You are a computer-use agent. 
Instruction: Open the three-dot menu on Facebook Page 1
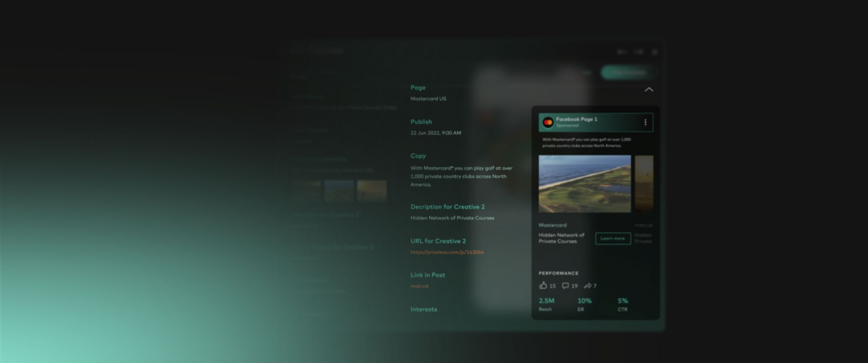pyautogui.click(x=645, y=122)
